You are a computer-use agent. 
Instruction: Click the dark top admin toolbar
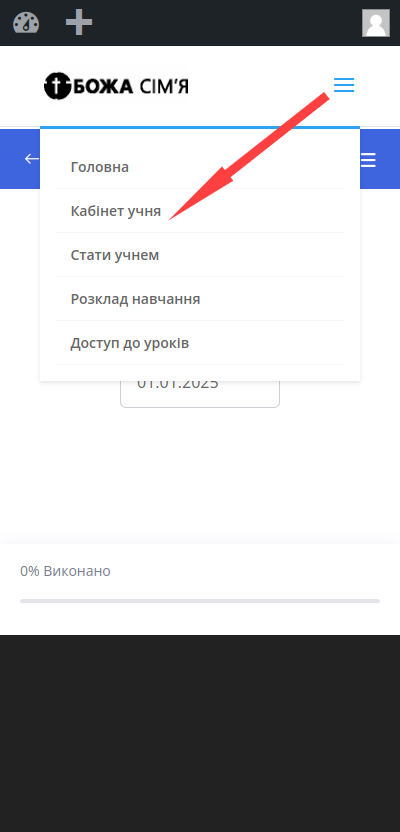(200, 23)
